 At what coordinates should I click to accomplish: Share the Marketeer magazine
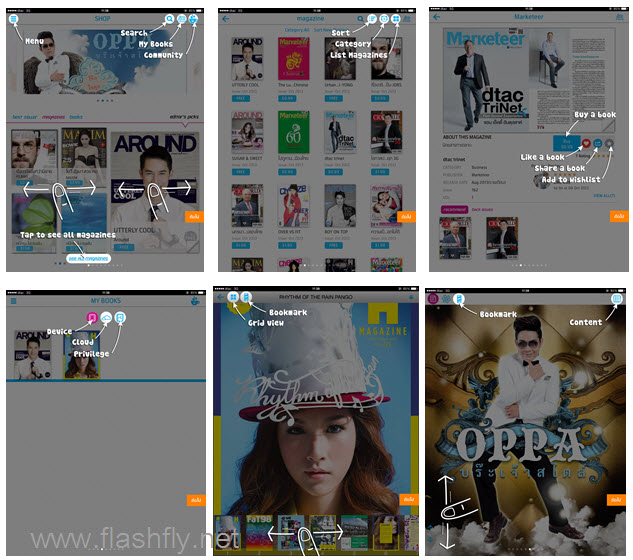coord(598,144)
